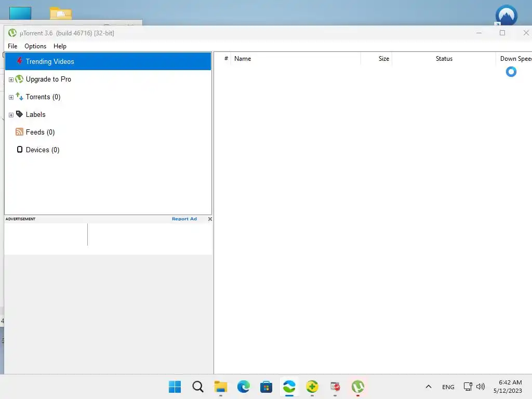This screenshot has width=532, height=399.
Task: Open network settings from tray
Action: coord(468,387)
